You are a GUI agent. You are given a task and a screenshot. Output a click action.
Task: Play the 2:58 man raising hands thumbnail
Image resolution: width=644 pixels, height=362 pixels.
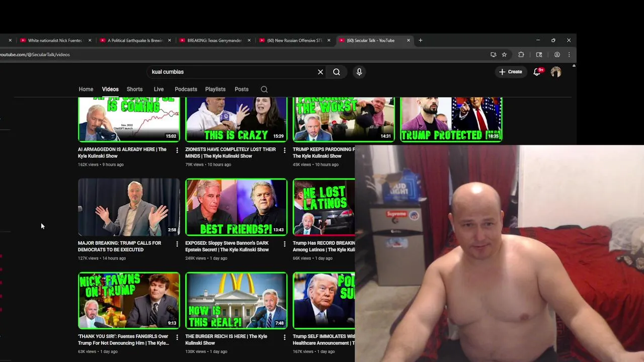click(129, 207)
